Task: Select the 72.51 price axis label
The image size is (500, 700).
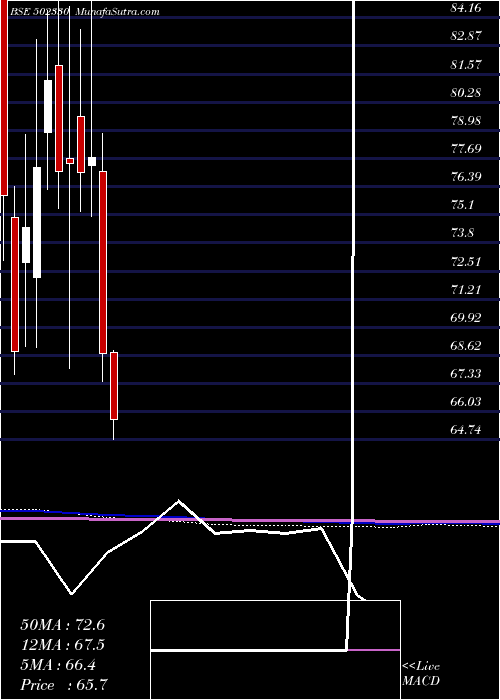Action: [x=466, y=262]
